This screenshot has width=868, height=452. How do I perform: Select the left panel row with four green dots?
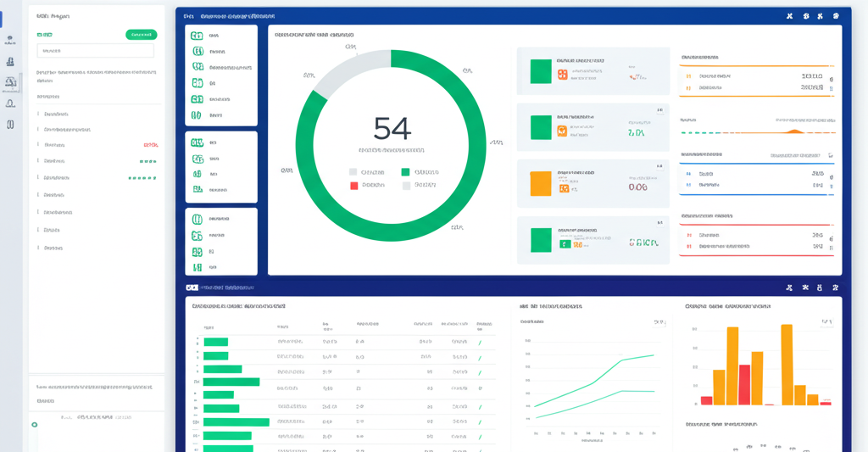pyautogui.click(x=97, y=161)
